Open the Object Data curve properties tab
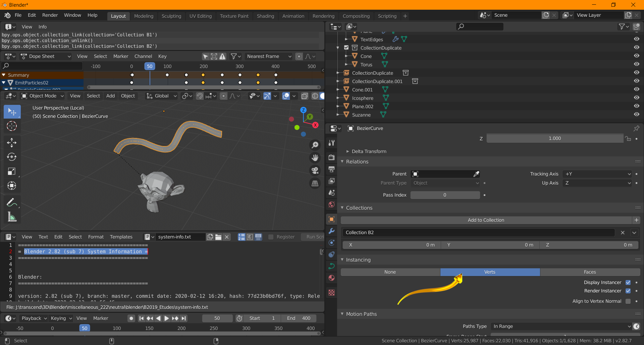Viewport: 644px width, 345px height. coord(331,266)
